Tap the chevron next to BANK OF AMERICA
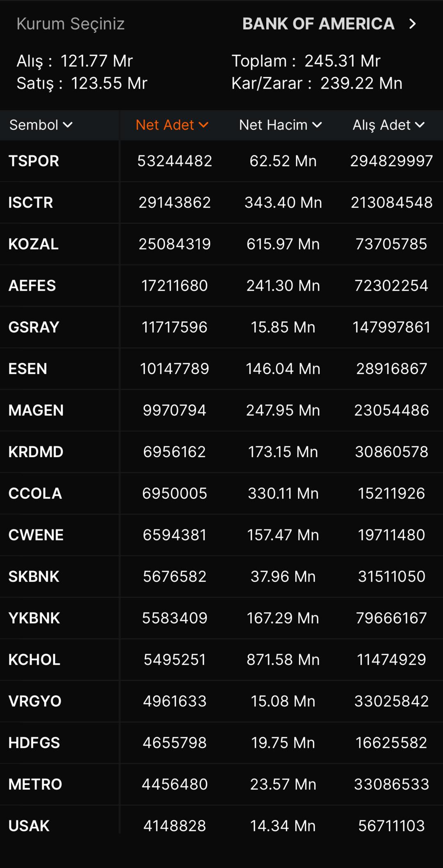This screenshot has height=868, width=443. click(x=413, y=24)
